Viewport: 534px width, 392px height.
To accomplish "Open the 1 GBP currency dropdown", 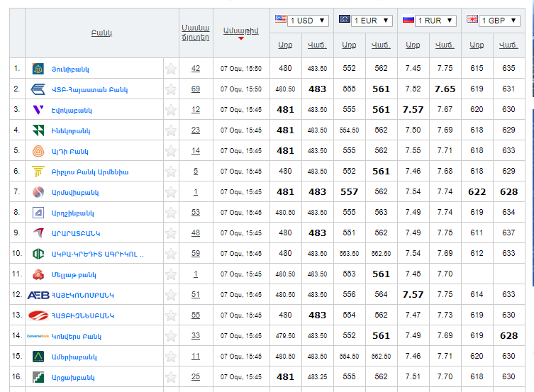I will coord(499,21).
